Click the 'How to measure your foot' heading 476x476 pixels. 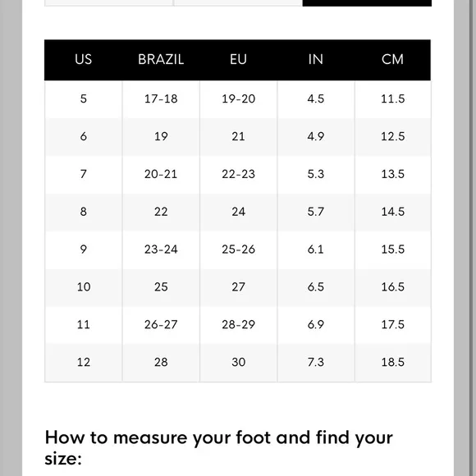(x=219, y=448)
